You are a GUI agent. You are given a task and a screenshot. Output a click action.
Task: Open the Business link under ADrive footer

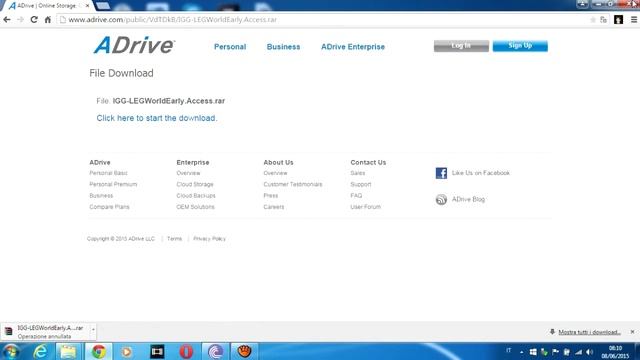pyautogui.click(x=101, y=196)
